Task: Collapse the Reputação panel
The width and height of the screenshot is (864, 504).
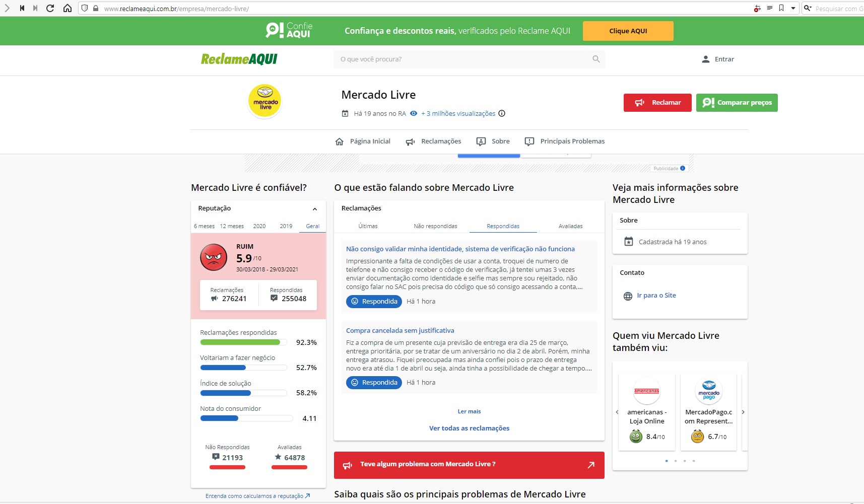Action: click(x=315, y=209)
